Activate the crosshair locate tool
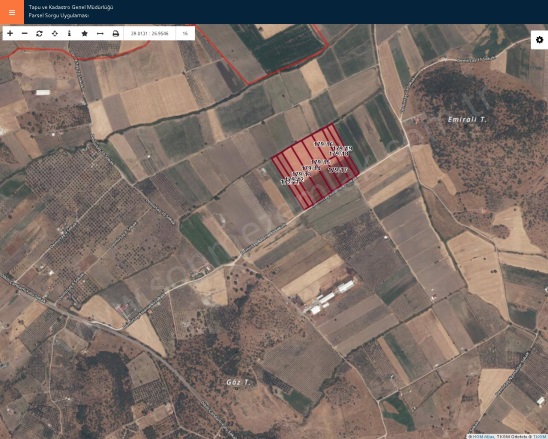 tap(55, 33)
